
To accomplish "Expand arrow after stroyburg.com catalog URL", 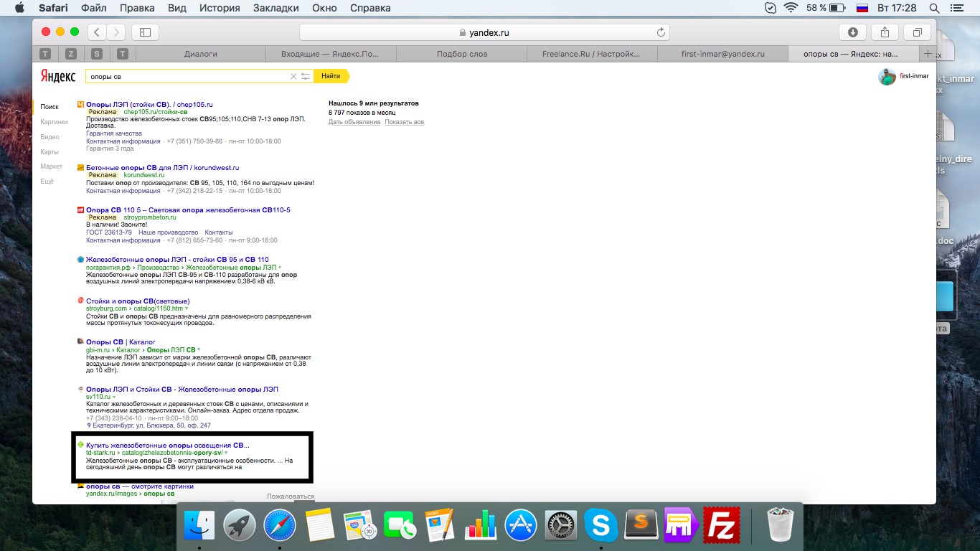I will (187, 309).
